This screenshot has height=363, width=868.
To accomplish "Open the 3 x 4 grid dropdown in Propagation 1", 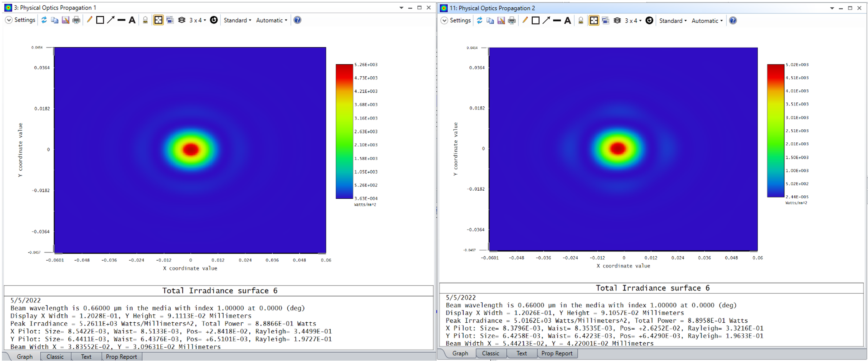I will point(198,20).
